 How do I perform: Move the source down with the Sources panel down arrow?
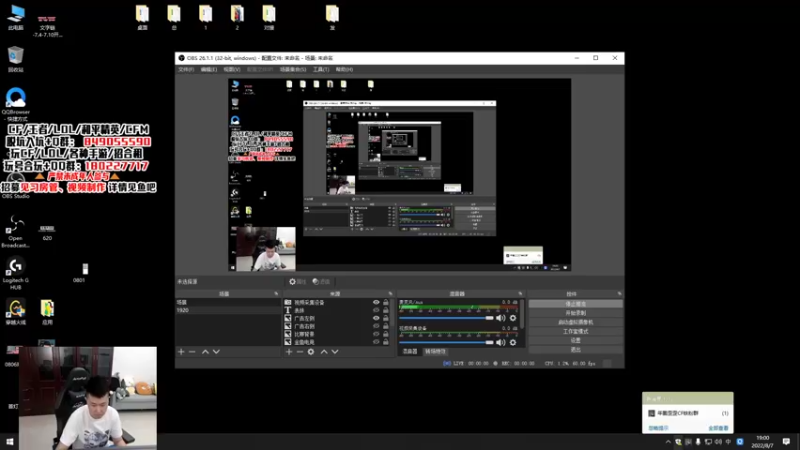[335, 352]
